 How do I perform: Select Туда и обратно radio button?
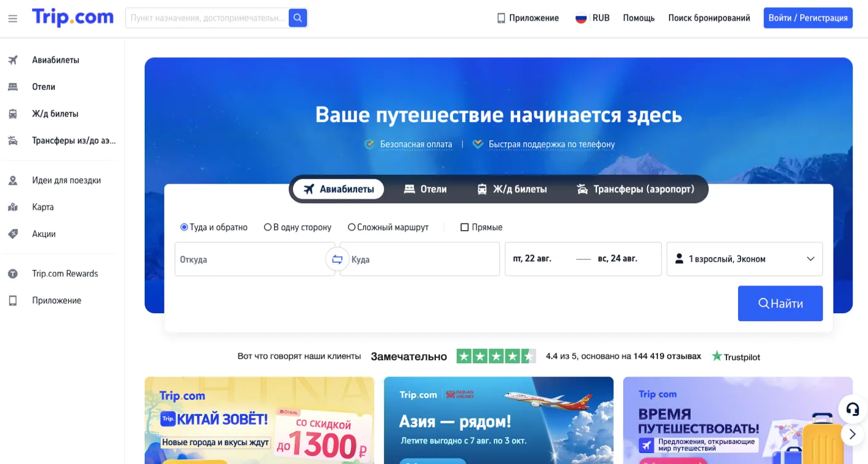tap(183, 227)
